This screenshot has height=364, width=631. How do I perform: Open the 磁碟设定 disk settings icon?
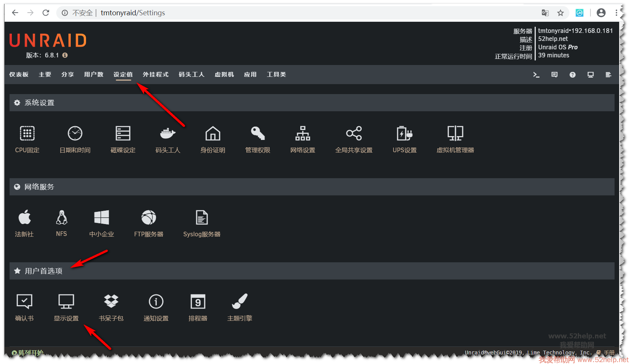123,133
